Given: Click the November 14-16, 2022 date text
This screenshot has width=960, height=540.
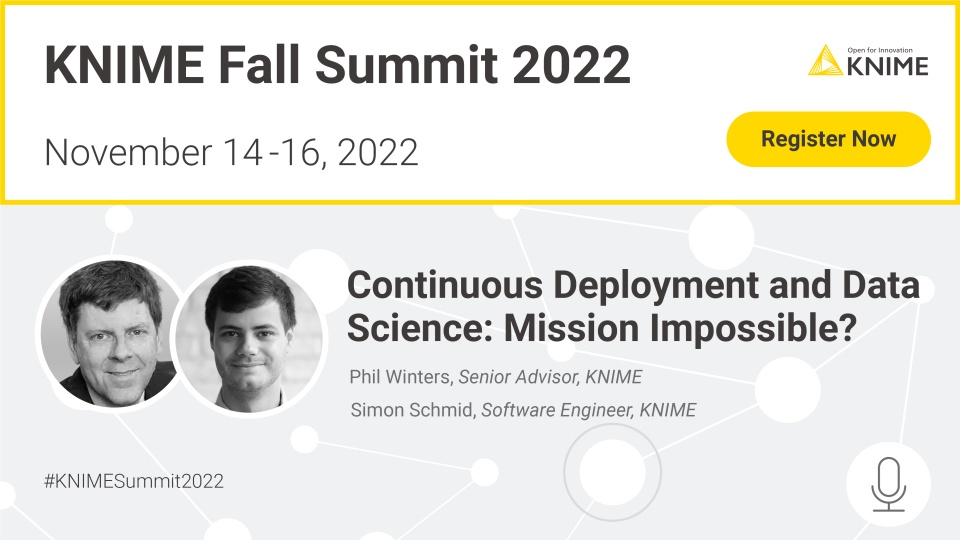Looking at the screenshot, I should coord(231,152).
